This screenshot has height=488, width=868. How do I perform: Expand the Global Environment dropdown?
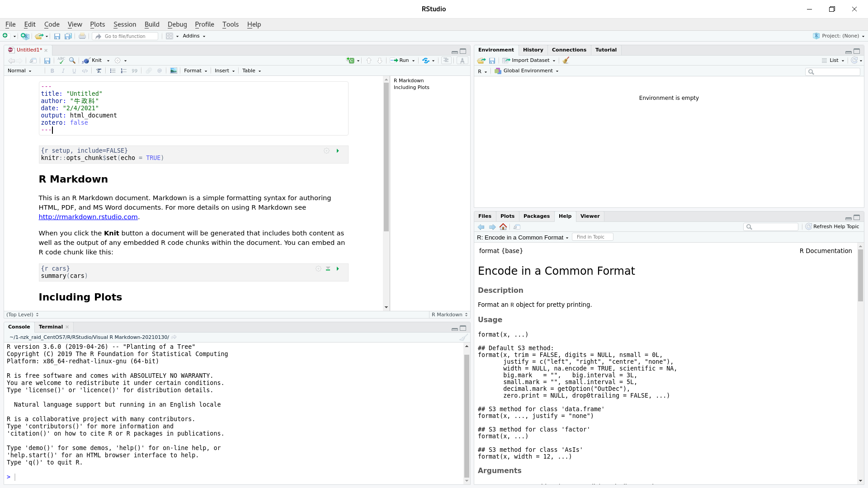tap(526, 70)
